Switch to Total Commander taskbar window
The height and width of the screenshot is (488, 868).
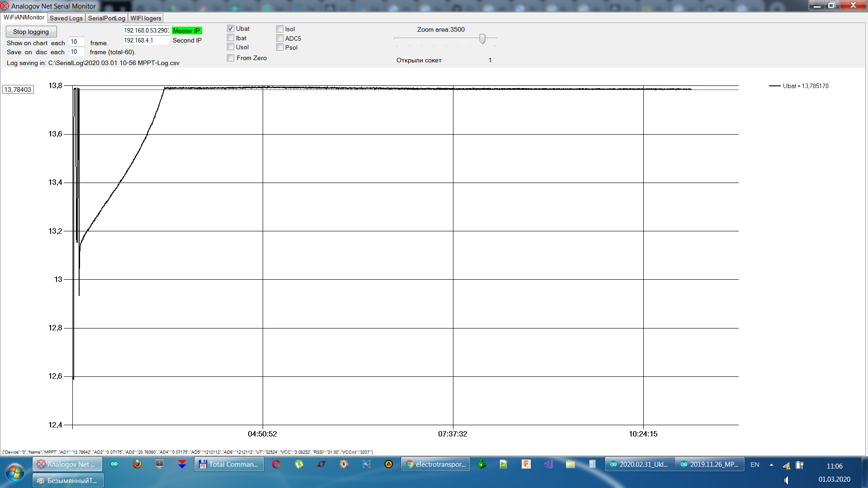(229, 464)
